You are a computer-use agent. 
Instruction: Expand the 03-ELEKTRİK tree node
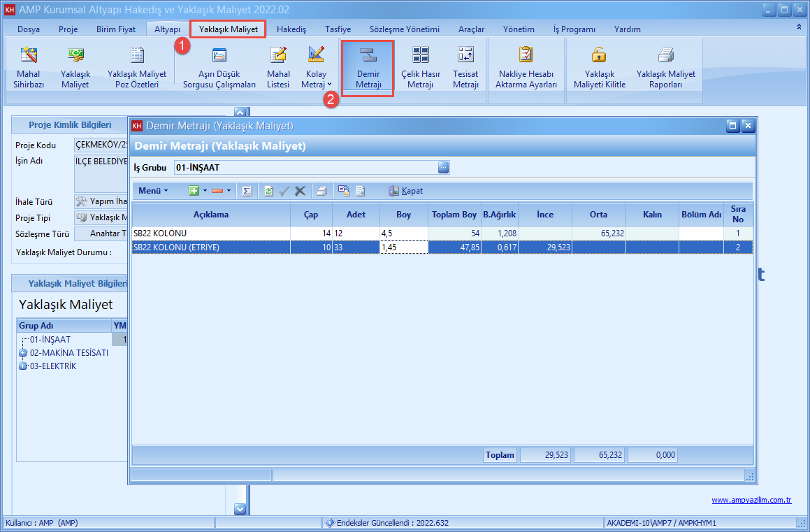tap(23, 366)
